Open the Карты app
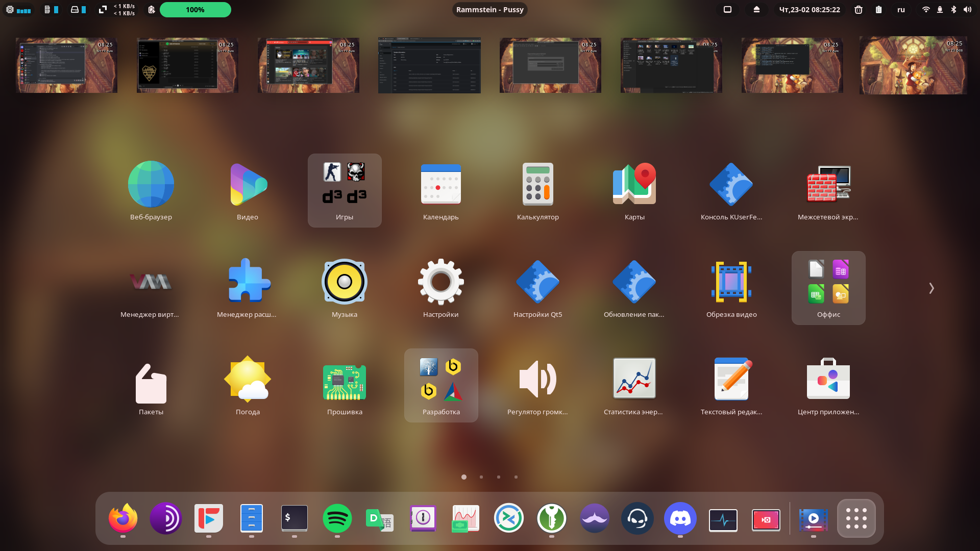 click(x=634, y=190)
